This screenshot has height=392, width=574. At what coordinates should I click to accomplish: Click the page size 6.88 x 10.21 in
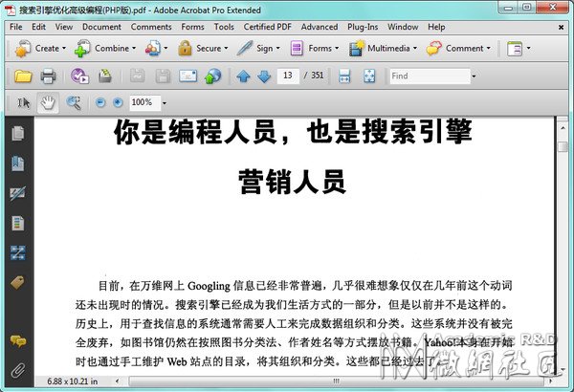point(73,381)
